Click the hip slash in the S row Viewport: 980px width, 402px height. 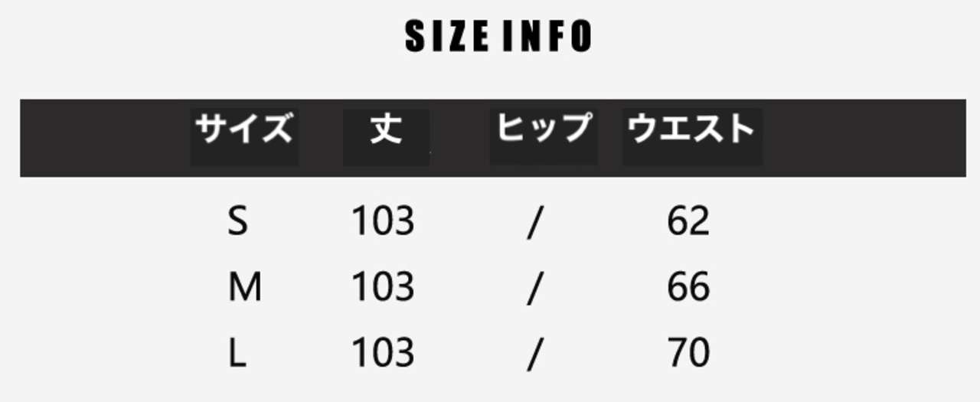point(534,224)
